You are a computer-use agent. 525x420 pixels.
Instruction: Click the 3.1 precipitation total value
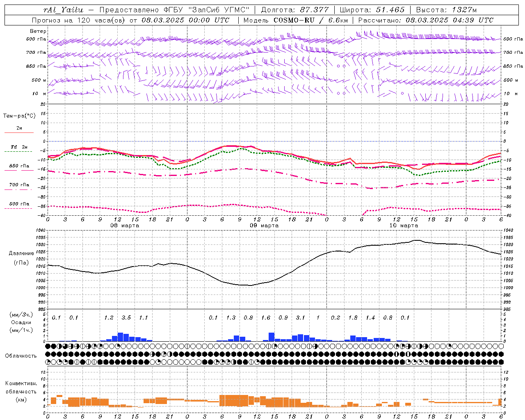point(301,318)
